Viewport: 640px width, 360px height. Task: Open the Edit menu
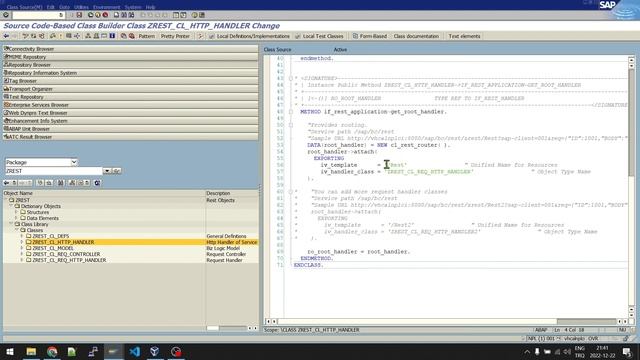(x=50, y=7)
